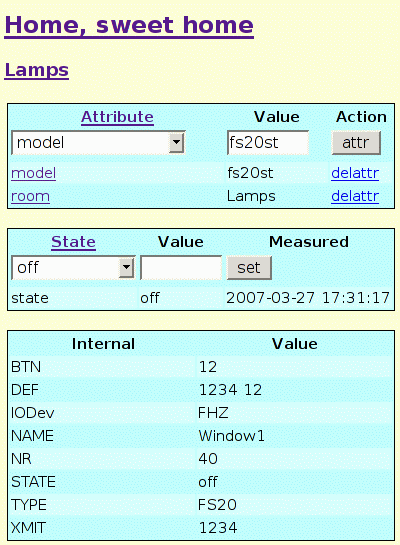Click the Internal table header
This screenshot has height=545, width=400.
coord(103,344)
